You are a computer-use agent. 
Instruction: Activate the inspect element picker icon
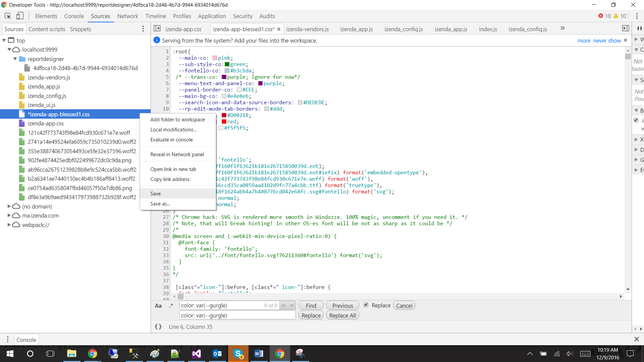point(8,16)
